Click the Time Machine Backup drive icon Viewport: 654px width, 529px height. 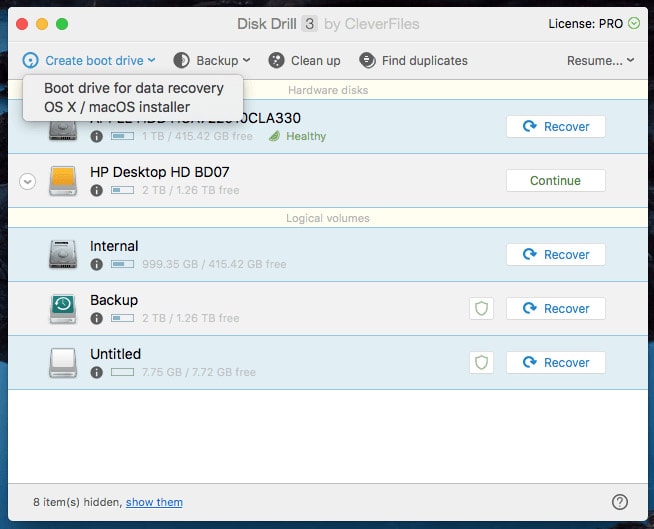(x=63, y=308)
